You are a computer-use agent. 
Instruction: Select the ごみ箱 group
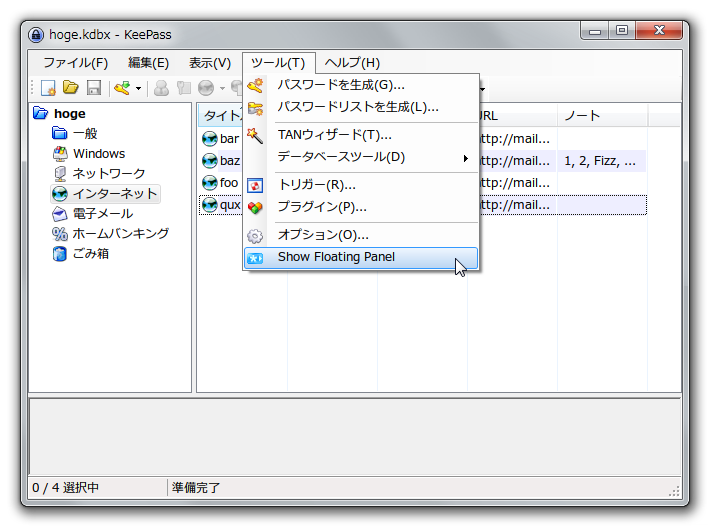tap(91, 254)
